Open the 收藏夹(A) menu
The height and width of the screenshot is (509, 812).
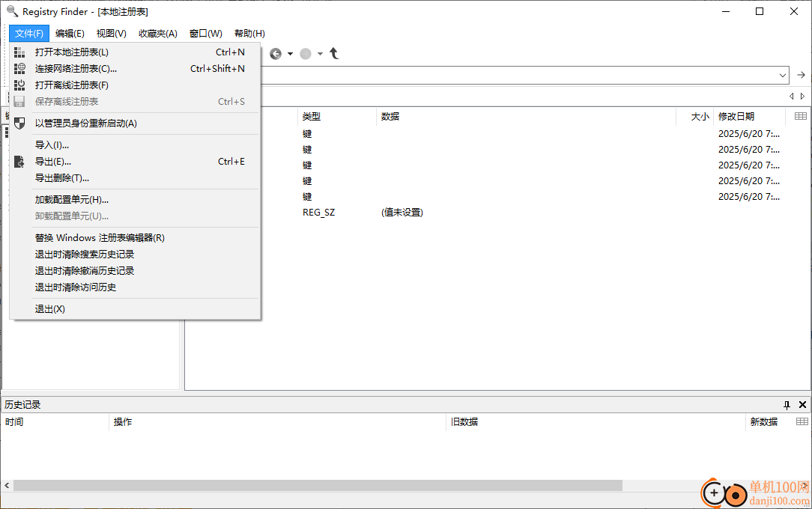pos(158,34)
